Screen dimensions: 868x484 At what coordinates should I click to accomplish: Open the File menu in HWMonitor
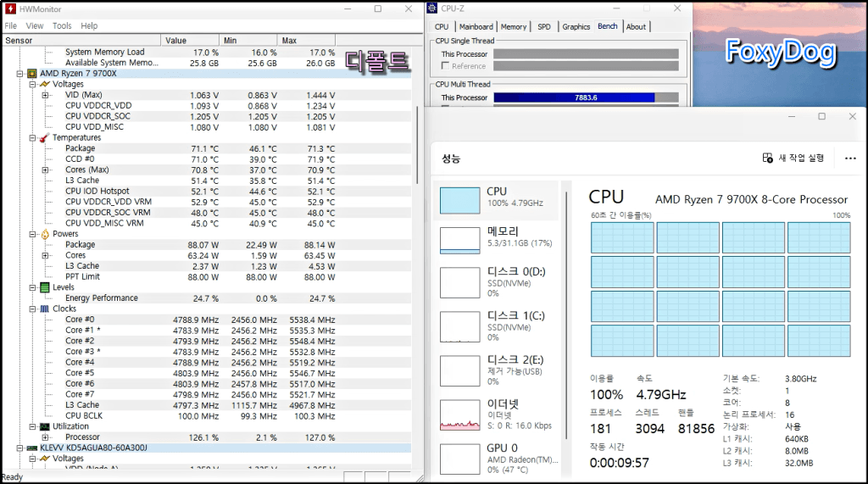click(10, 25)
